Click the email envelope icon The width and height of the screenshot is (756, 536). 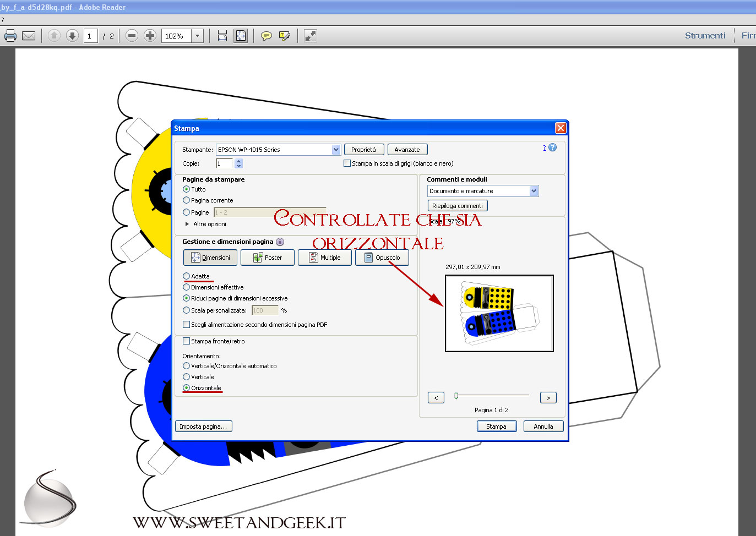point(29,36)
